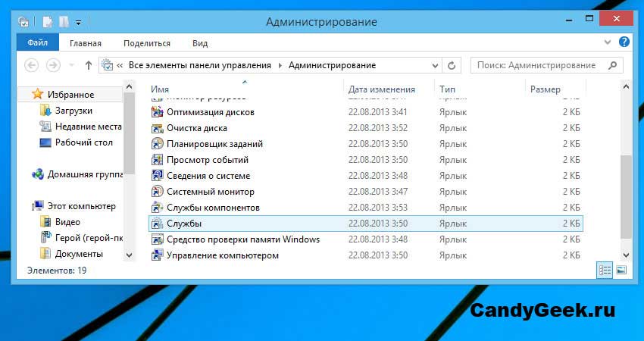Screen dimensions: 644x341
Task: Select the Просмотр событий icon
Action: click(158, 160)
